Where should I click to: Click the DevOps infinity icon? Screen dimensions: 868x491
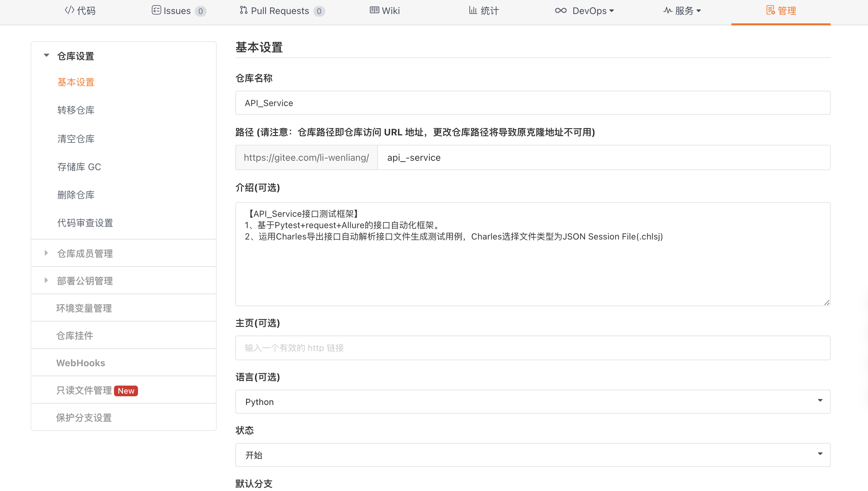click(x=561, y=10)
